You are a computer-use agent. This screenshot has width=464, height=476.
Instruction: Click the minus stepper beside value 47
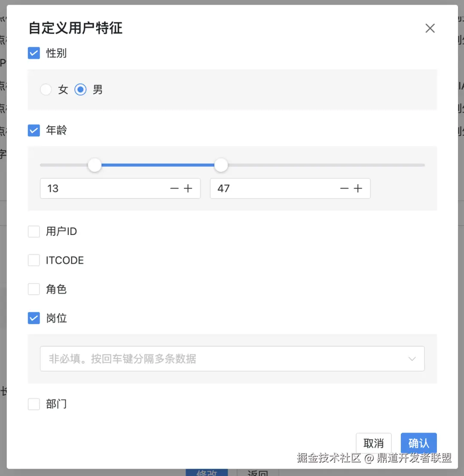point(344,188)
